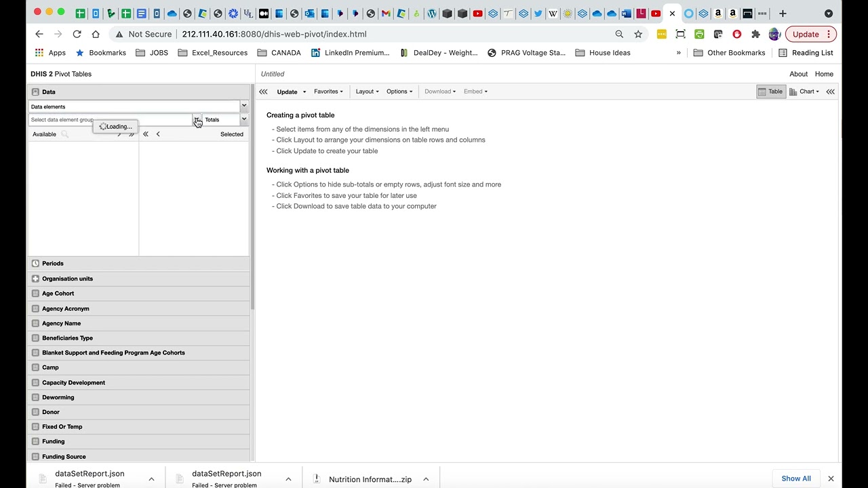Screen dimensions: 868x488
Task: Click the deselect all double-left arrow
Action: tap(145, 134)
